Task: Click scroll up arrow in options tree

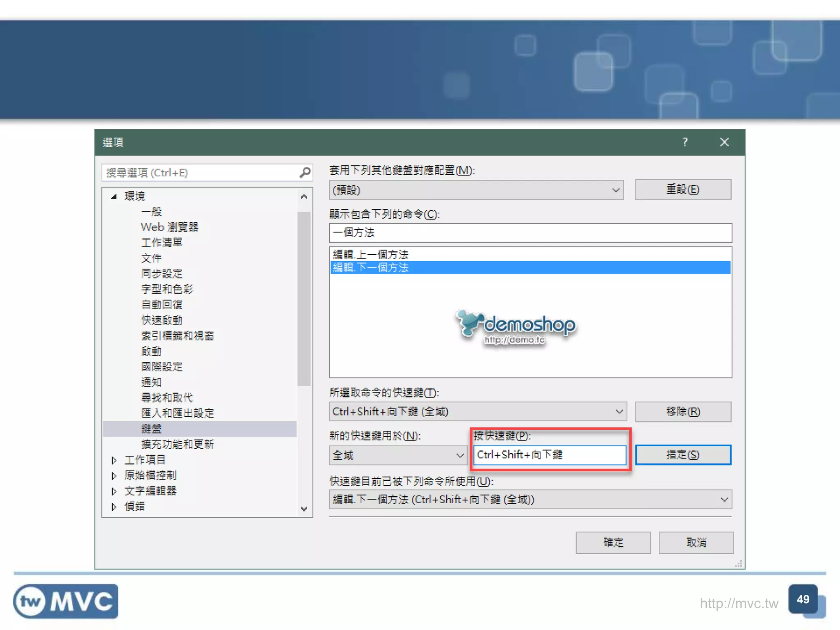Action: (304, 196)
